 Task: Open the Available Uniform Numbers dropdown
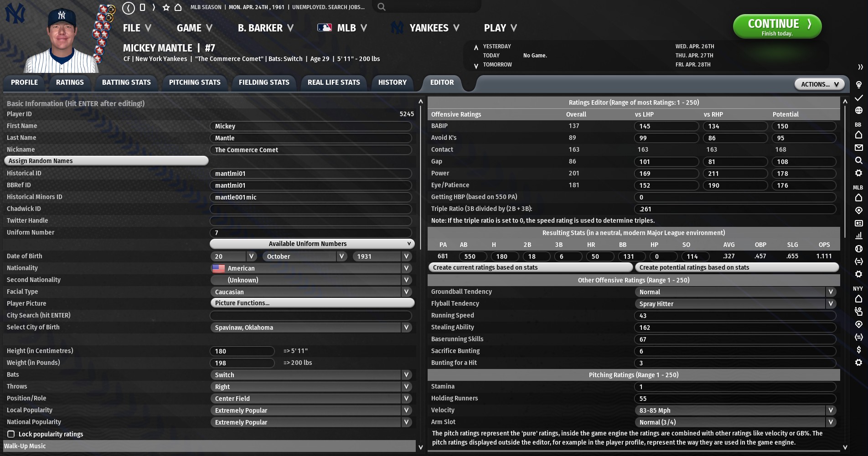coord(312,244)
